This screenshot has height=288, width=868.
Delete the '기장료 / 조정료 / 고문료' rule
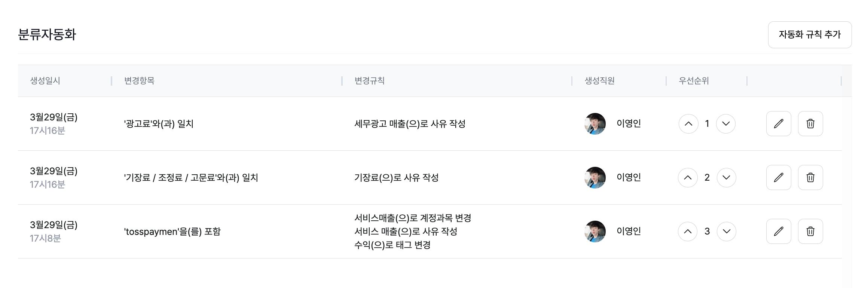pyautogui.click(x=810, y=177)
